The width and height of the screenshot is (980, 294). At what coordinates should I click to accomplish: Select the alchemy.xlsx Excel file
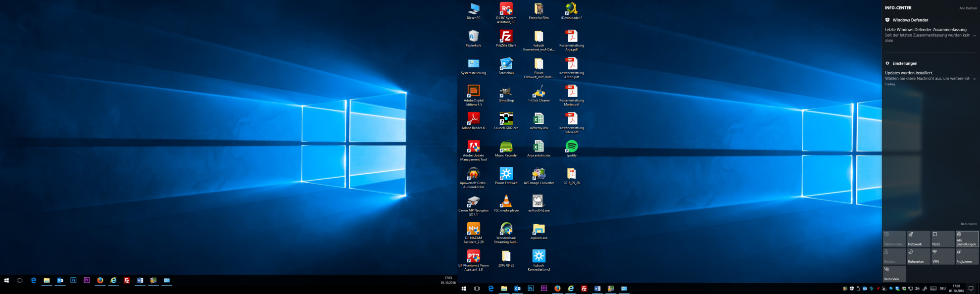click(539, 121)
